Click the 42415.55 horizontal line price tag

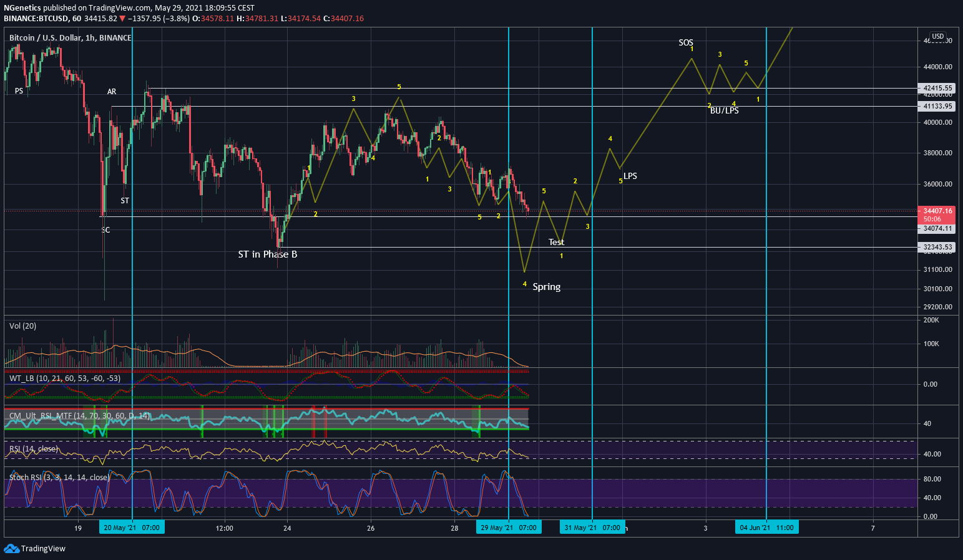937,88
